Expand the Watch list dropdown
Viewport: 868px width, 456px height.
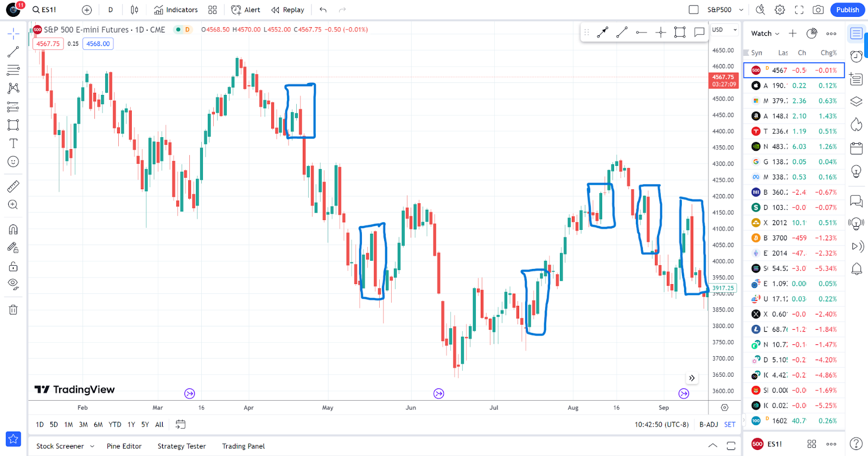coord(765,34)
